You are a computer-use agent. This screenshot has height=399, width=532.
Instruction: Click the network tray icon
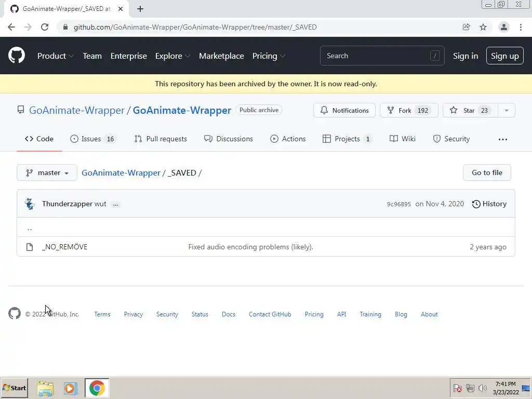[x=470, y=388]
